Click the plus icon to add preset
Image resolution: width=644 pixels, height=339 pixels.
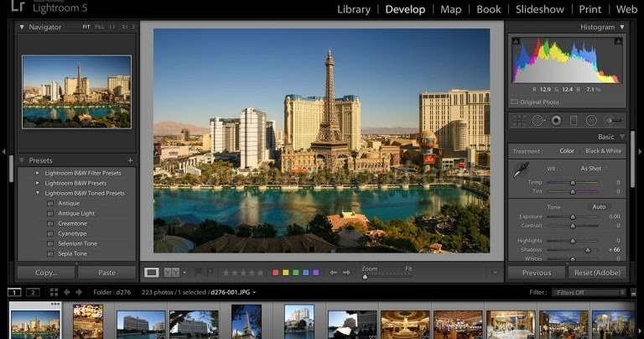[130, 160]
